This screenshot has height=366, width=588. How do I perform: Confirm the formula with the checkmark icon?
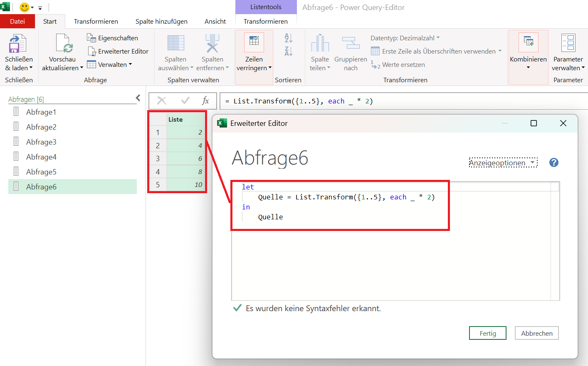(x=185, y=101)
